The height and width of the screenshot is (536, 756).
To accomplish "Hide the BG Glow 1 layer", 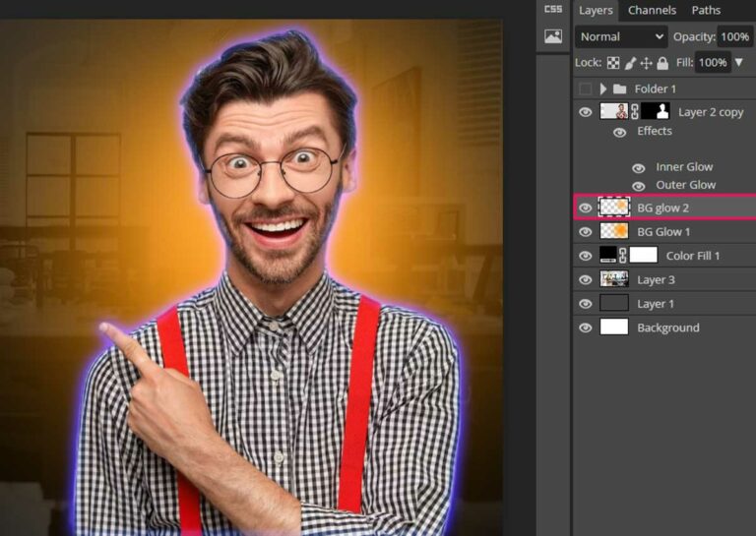I will click(x=585, y=232).
